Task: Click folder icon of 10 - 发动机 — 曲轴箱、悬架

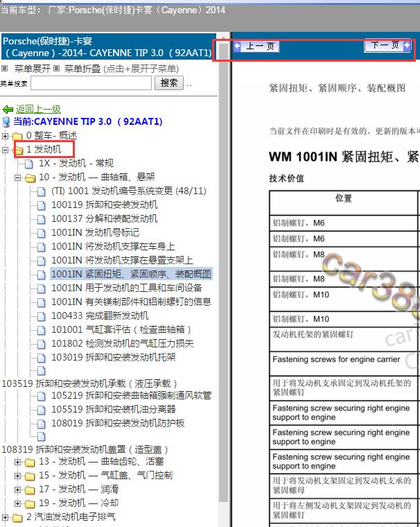Action: [30, 178]
